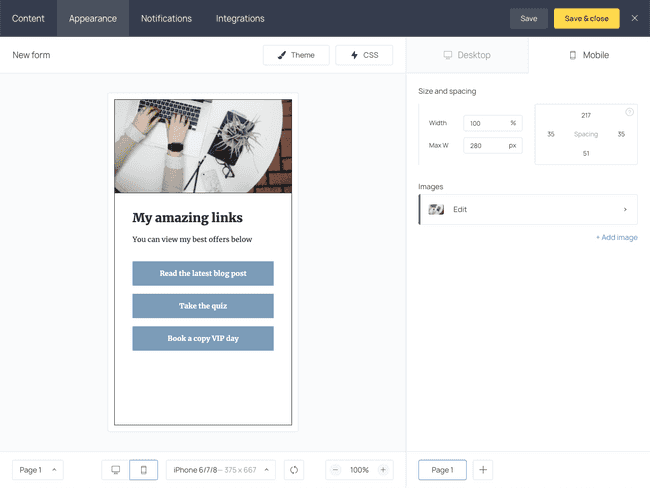Open the Content tab
Screen dimensions: 650x488
pyautogui.click(x=28, y=18)
